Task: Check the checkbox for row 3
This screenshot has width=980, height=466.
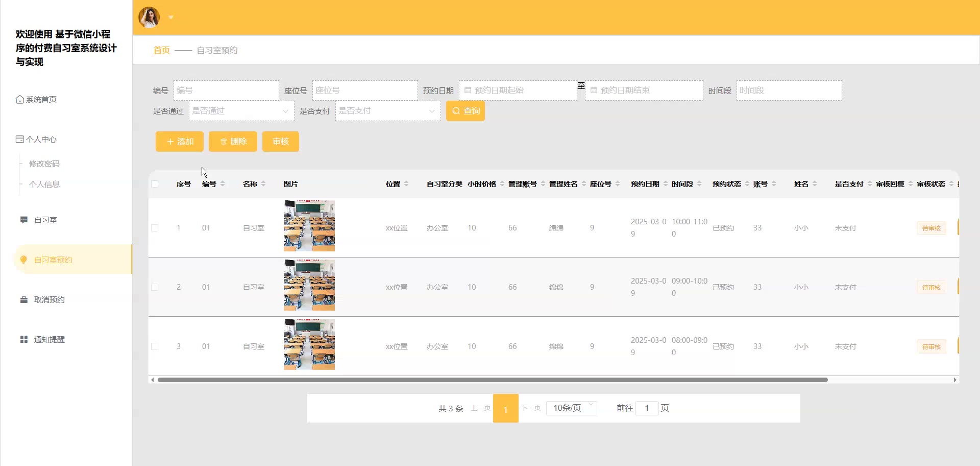Action: (155, 346)
